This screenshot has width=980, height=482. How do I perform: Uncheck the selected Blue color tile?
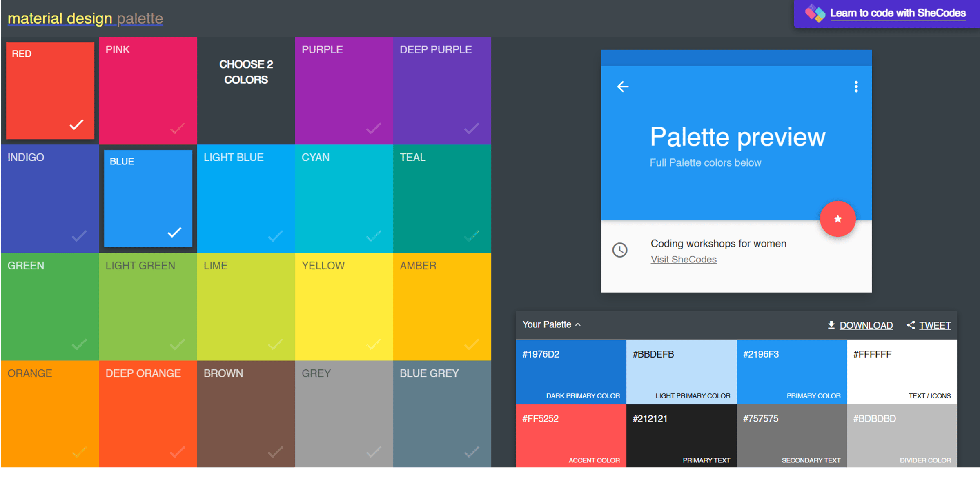pyautogui.click(x=148, y=198)
